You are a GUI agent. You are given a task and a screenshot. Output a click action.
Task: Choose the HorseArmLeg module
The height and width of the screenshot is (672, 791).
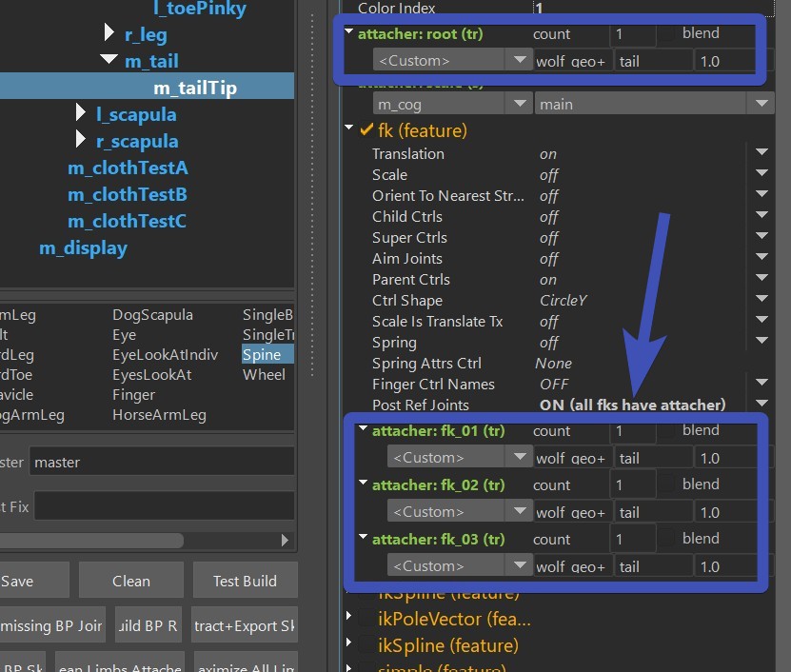(159, 414)
